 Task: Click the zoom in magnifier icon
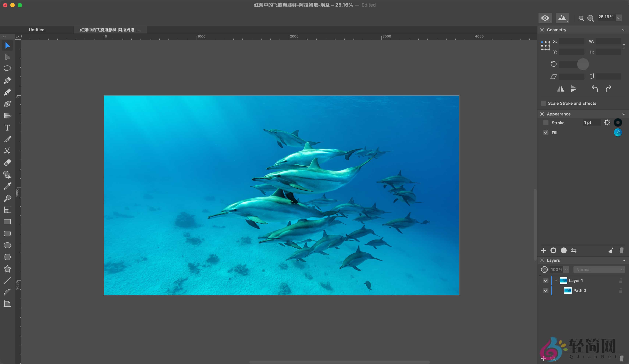coord(591,18)
